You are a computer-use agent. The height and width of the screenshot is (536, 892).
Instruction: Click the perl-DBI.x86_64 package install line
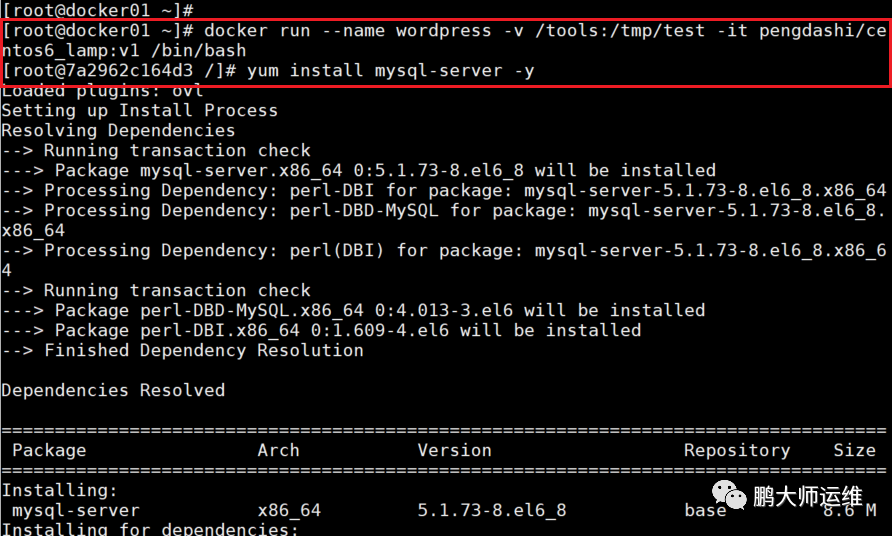click(347, 330)
